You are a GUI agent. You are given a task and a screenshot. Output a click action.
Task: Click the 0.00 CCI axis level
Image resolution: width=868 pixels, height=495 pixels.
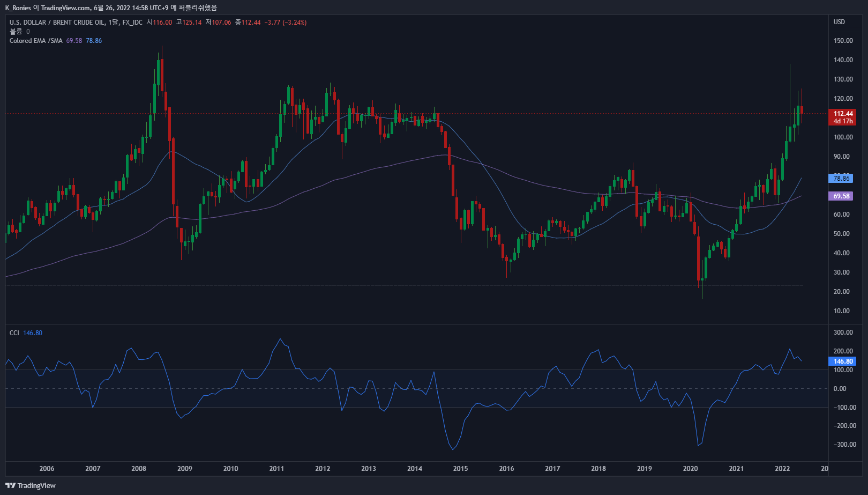[x=840, y=389]
